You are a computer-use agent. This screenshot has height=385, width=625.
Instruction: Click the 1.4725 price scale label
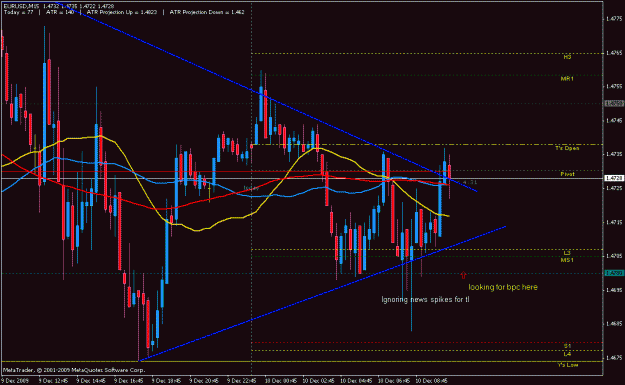click(614, 188)
